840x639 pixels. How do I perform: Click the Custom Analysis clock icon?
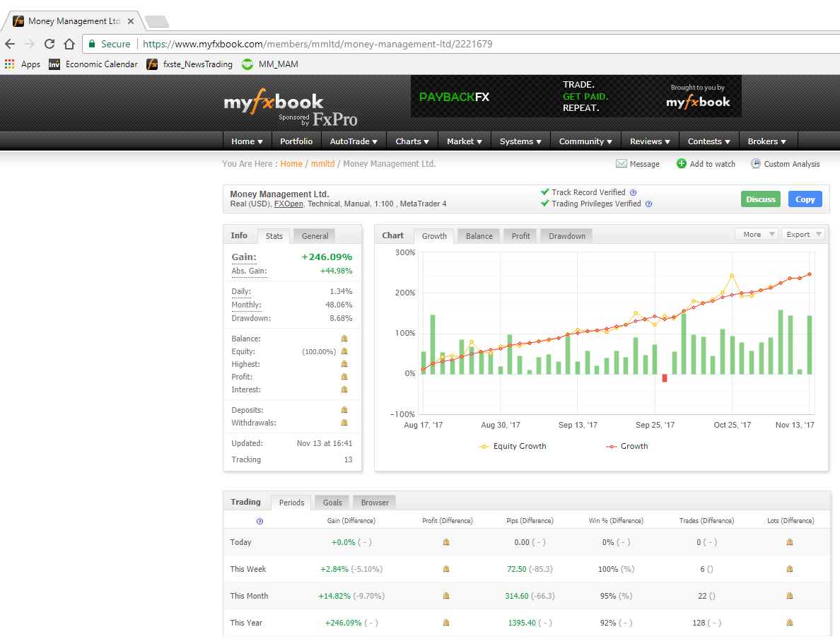[755, 164]
